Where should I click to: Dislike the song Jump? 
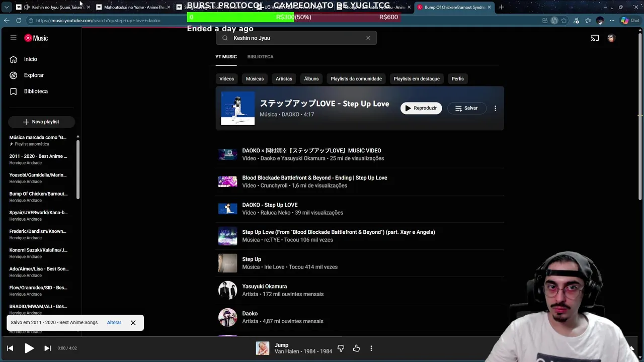pos(341,348)
